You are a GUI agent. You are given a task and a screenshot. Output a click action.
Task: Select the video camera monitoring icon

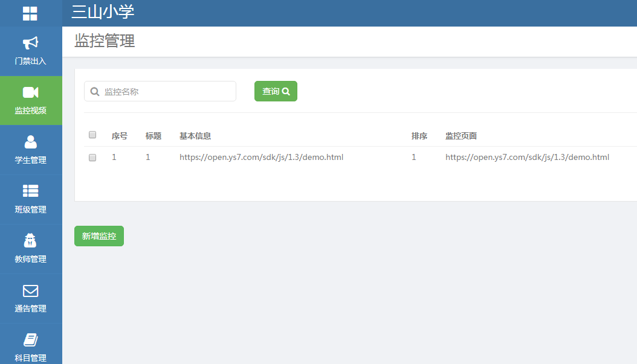[30, 92]
